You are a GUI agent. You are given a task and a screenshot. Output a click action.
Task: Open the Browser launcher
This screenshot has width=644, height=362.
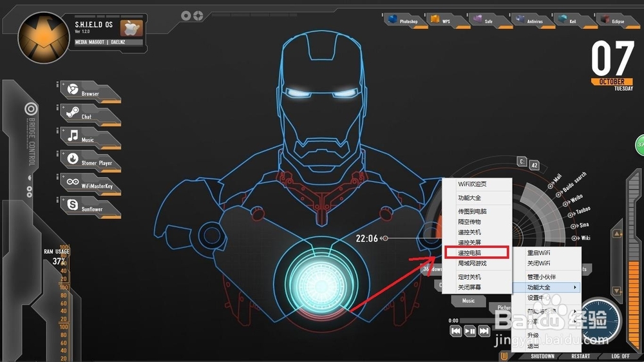coord(90,91)
